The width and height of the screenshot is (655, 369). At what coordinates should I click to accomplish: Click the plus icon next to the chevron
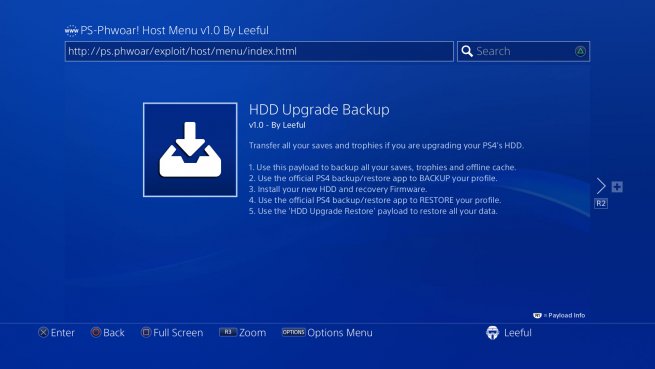(x=617, y=187)
